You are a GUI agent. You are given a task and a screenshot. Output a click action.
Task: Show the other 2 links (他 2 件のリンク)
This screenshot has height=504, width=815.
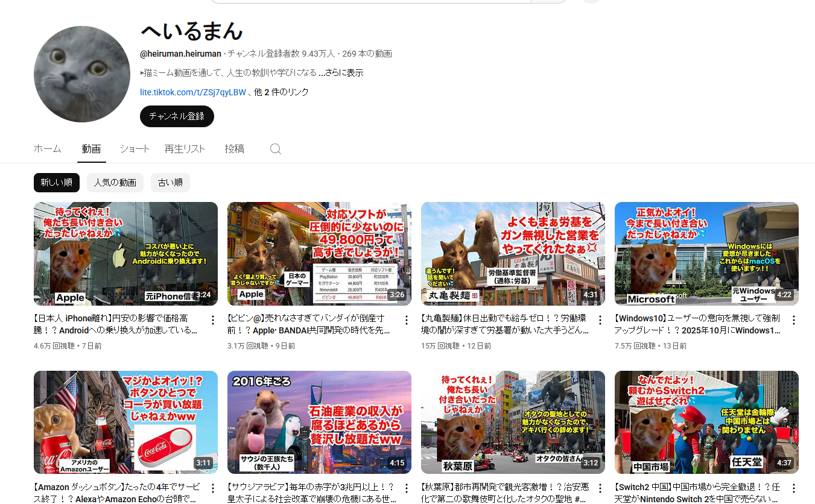click(281, 92)
